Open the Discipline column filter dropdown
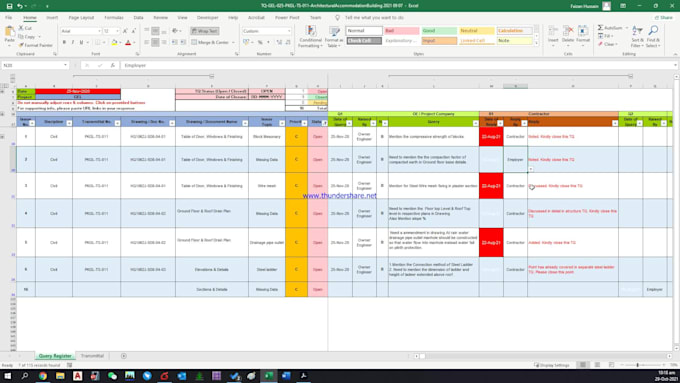The width and height of the screenshot is (680, 383). coord(69,123)
